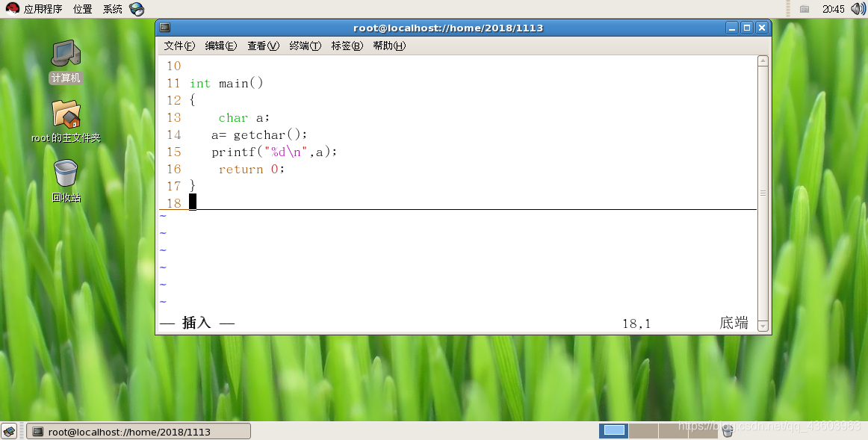
Task: Click the scrollbar down arrow in terminal
Action: point(763,326)
